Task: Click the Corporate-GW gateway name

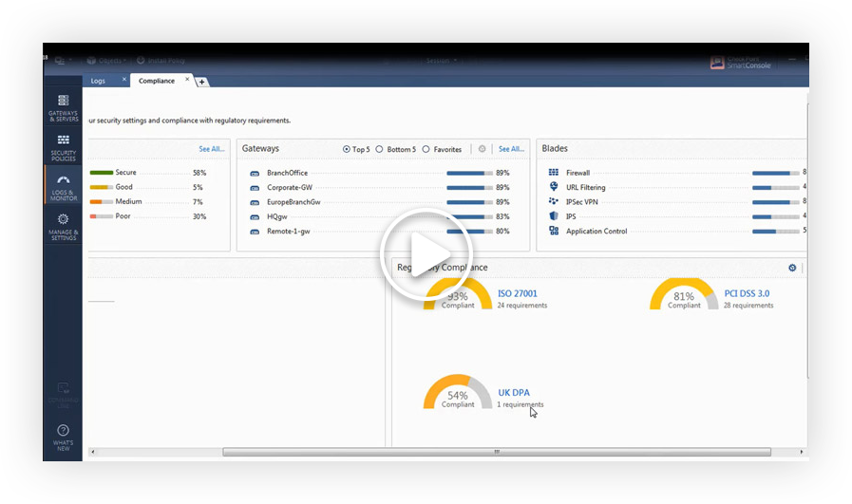Action: (x=290, y=187)
